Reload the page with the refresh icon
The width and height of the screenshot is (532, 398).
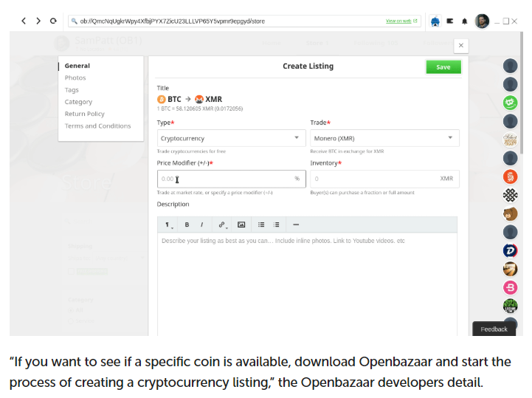[x=53, y=21]
